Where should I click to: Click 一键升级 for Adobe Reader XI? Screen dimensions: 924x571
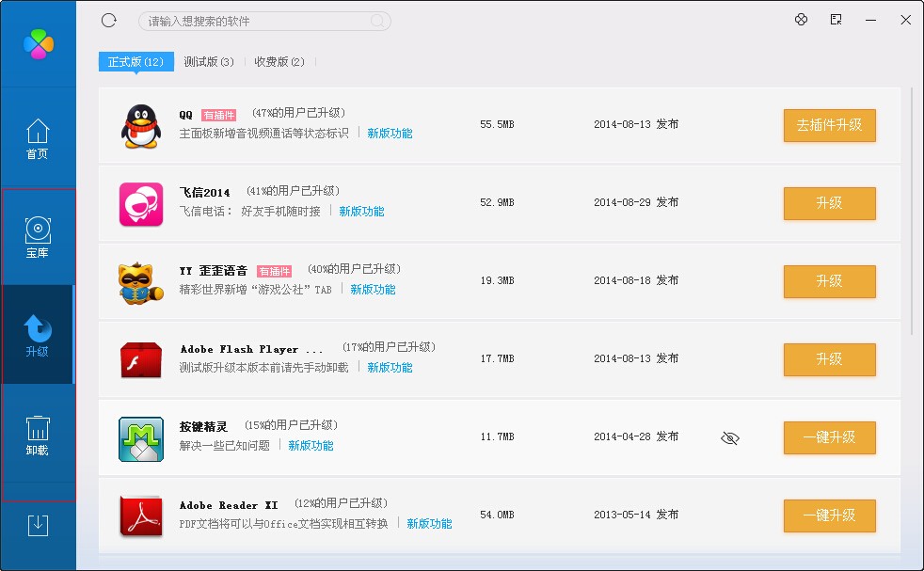coord(829,515)
